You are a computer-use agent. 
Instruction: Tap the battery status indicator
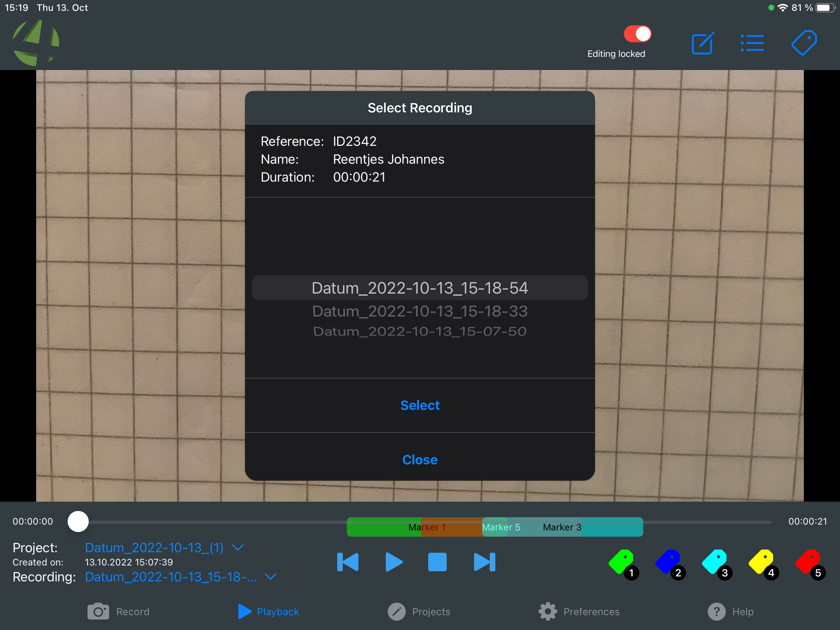click(x=825, y=8)
